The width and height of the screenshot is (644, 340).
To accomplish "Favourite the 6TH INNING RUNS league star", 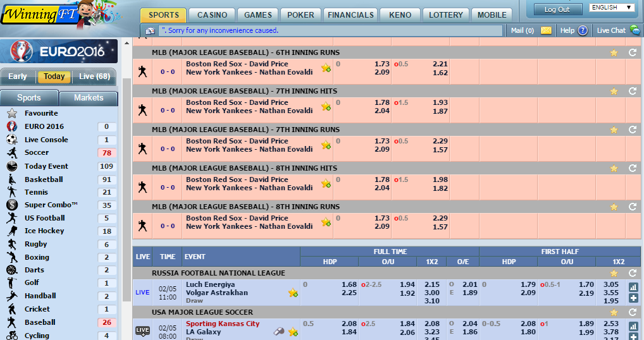I will [x=614, y=52].
